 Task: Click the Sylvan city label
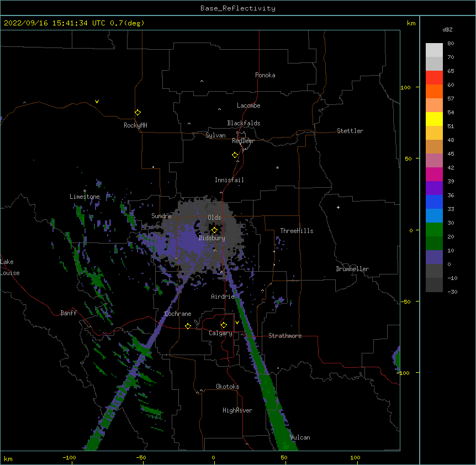point(215,135)
